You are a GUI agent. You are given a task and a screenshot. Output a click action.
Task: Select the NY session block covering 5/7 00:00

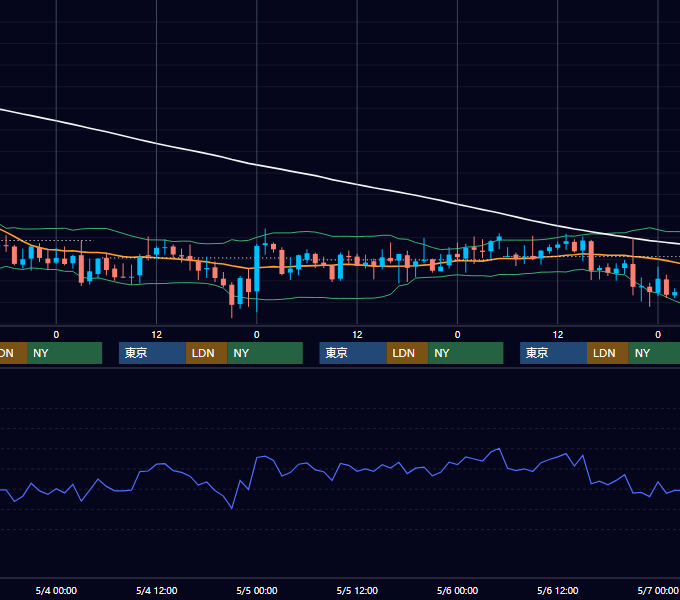[x=654, y=353]
